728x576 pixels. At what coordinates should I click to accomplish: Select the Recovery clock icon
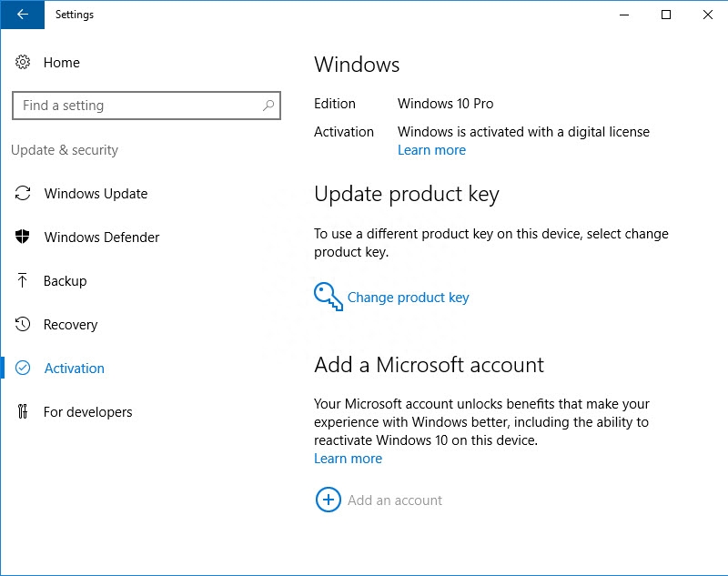tap(25, 324)
